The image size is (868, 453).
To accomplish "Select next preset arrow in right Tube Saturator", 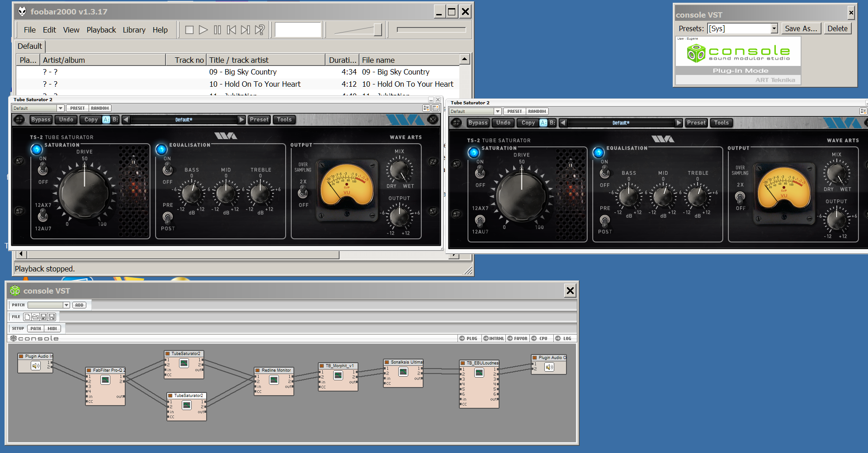I will (679, 123).
